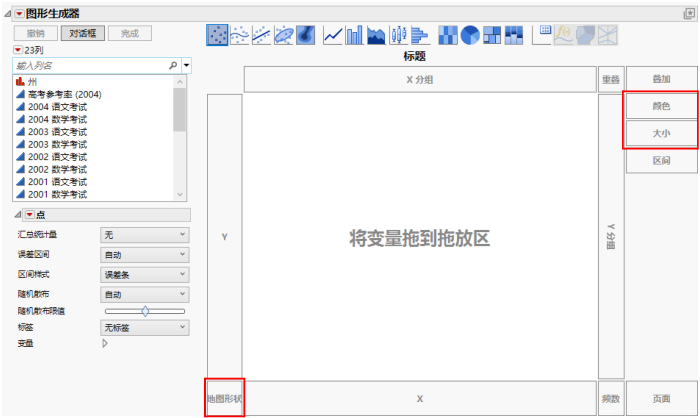Select the Points (scatter) element icon
Screen dimensions: 700x418
pyautogui.click(x=217, y=35)
